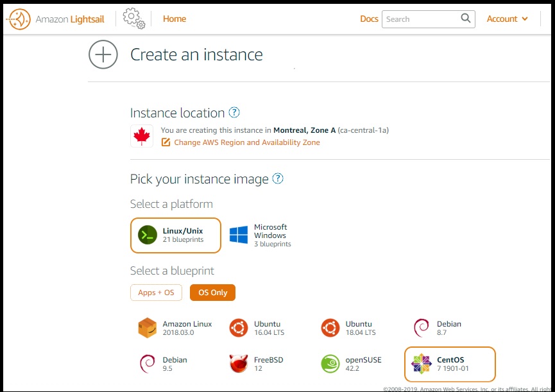Click the Canada flag region icon
555x392 pixels.
pyautogui.click(x=142, y=136)
